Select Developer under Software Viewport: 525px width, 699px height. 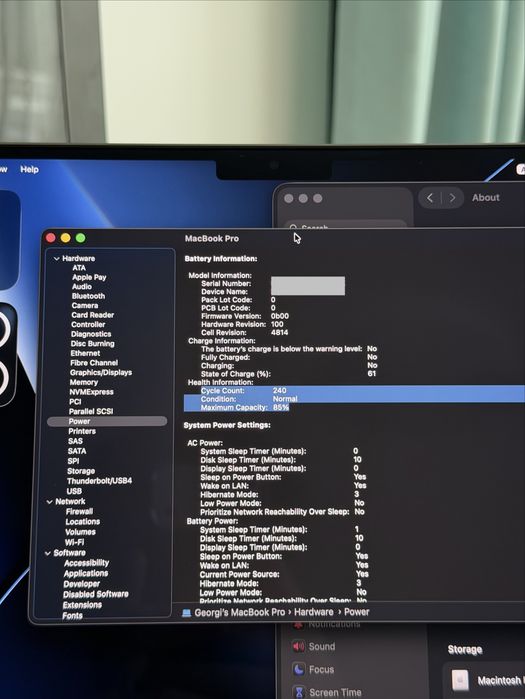click(x=82, y=584)
